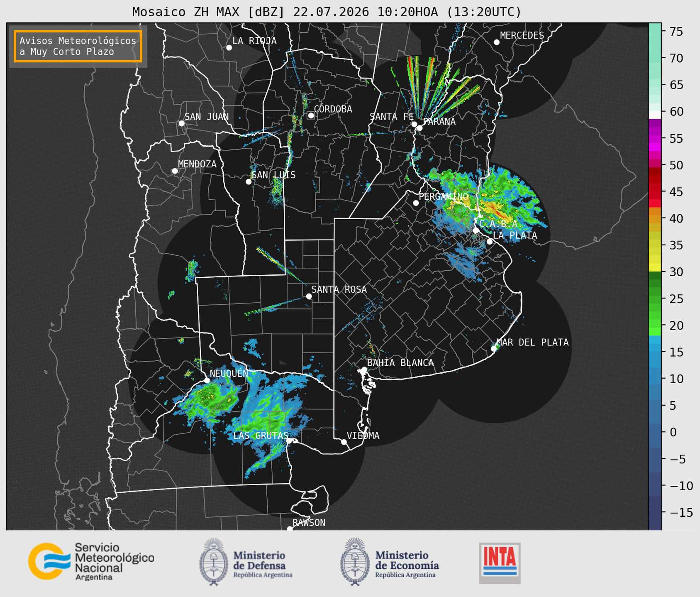700x597 pixels.
Task: Open Avisos Meteorológicos a Muy Corto Plazo box
Action: point(78,46)
